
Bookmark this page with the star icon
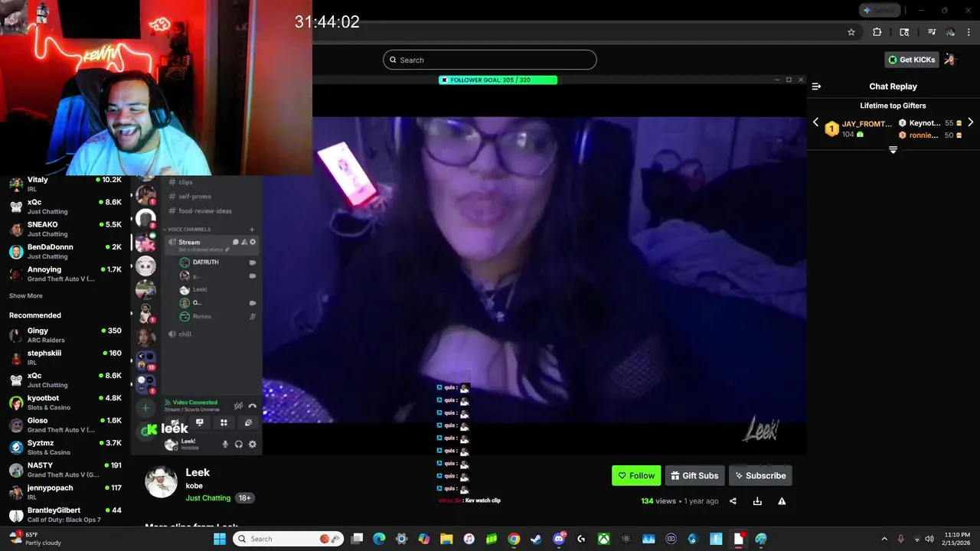point(851,32)
